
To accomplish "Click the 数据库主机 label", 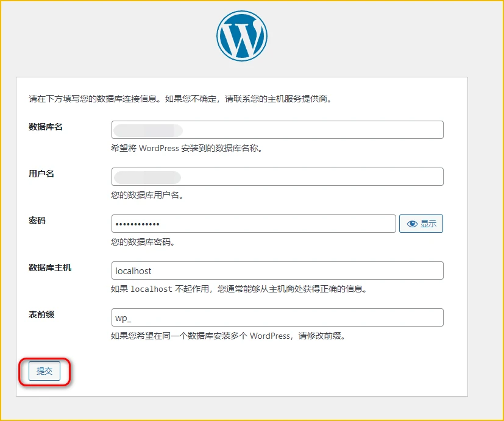I will point(50,267).
